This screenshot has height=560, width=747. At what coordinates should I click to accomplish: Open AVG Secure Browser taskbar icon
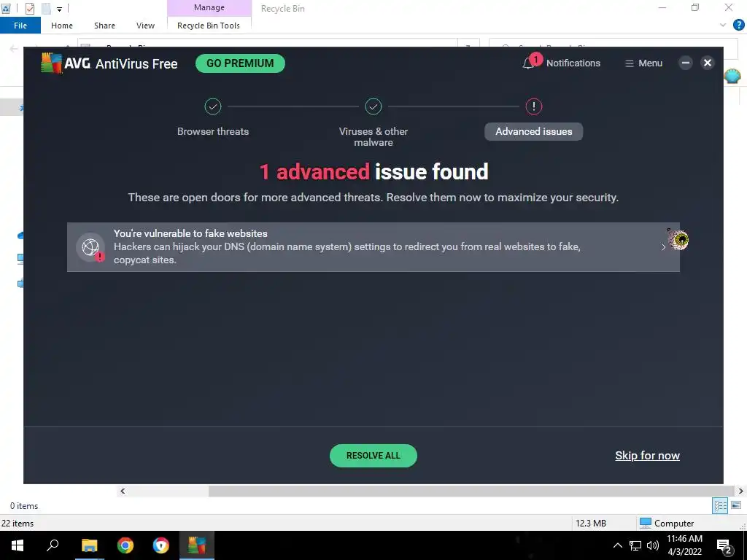coord(161,545)
